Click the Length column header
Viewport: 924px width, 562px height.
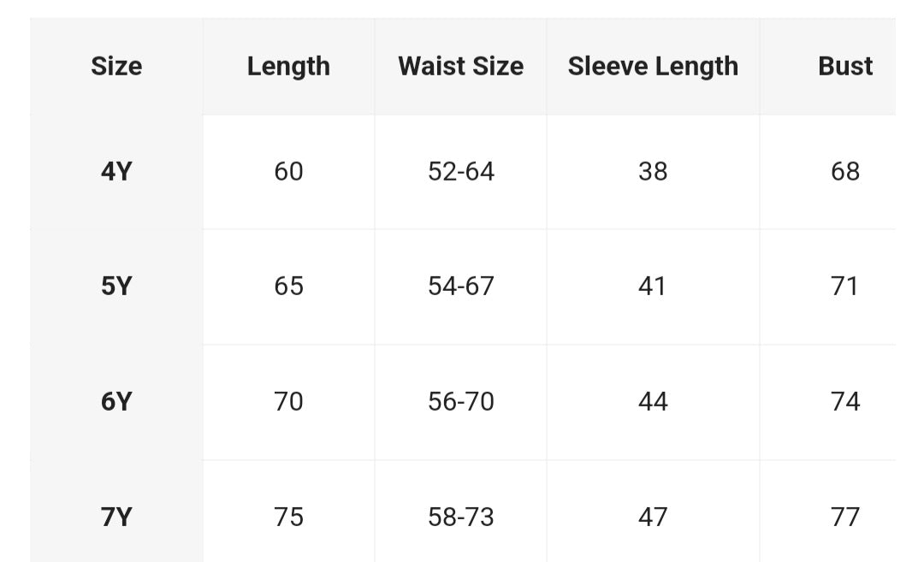click(288, 66)
